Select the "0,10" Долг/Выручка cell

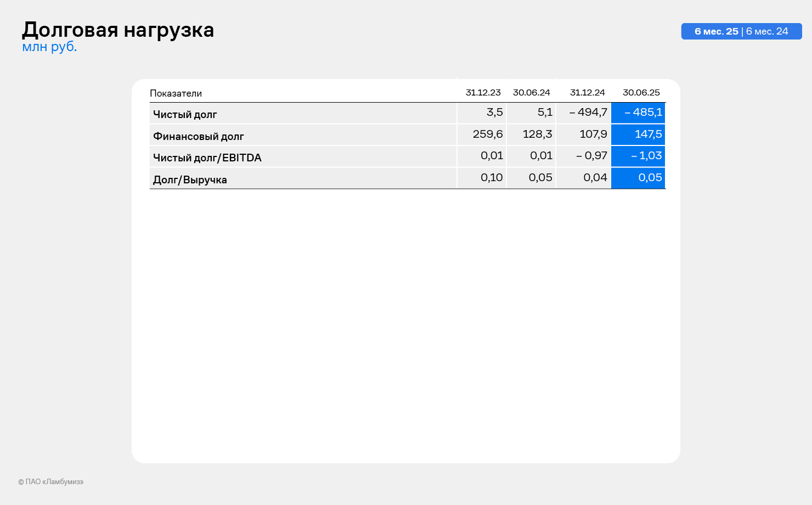coord(492,178)
